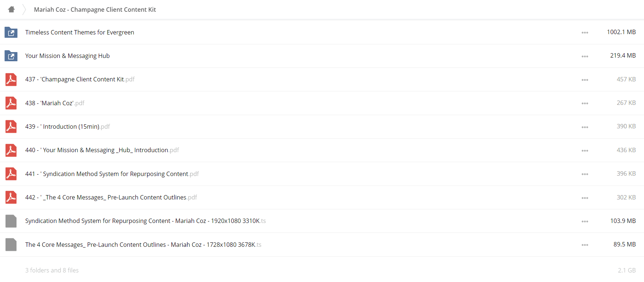Viewport: 644px width, 282px height.
Task: Open the Your Mission & Messaging Hub folder icon
Action: [x=11, y=56]
